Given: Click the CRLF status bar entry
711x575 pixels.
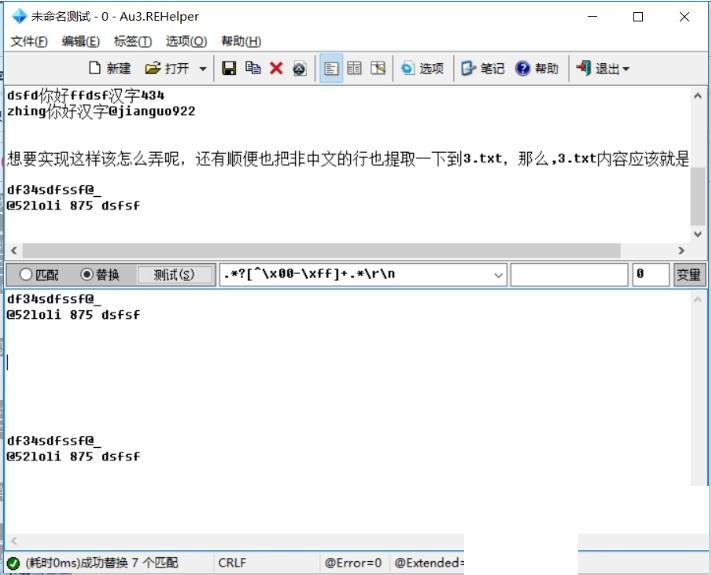Looking at the screenshot, I should (x=232, y=563).
